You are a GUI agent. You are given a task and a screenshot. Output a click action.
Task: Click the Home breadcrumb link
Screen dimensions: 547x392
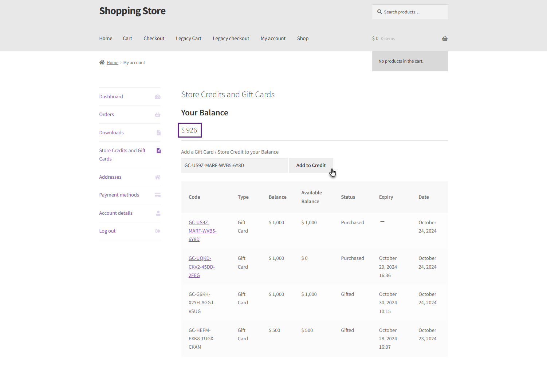[x=113, y=63]
